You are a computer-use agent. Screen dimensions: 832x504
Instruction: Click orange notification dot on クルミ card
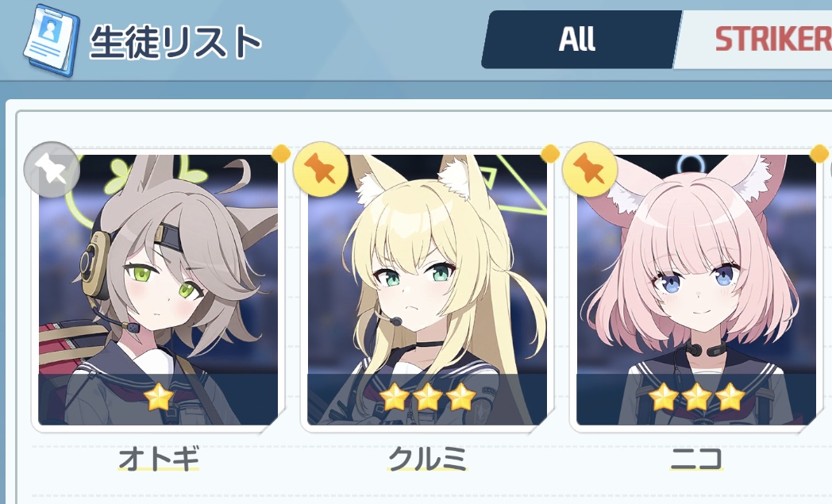[x=550, y=153]
